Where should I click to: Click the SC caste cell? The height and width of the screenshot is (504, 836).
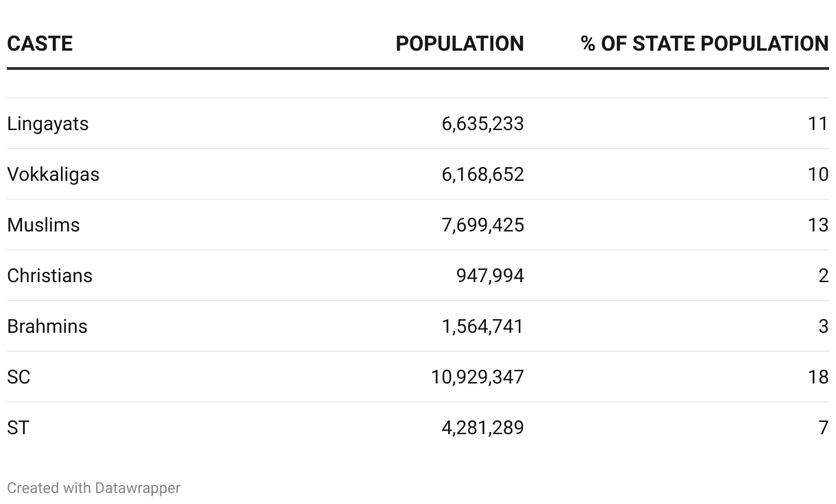pyautogui.click(x=19, y=377)
